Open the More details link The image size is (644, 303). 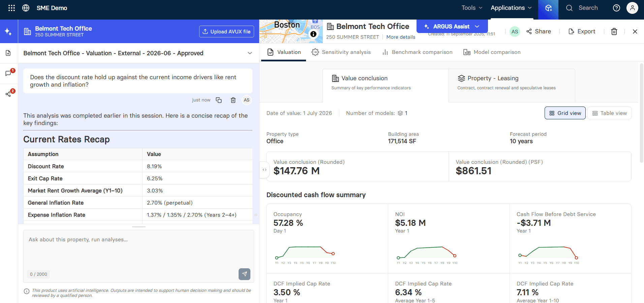click(x=401, y=37)
